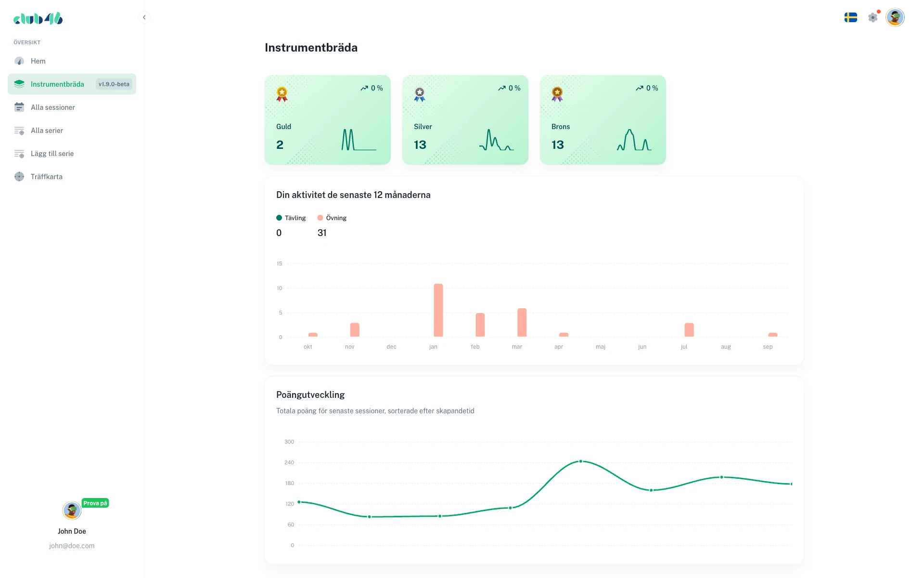Open the profile menu via the avatar

[x=896, y=17]
